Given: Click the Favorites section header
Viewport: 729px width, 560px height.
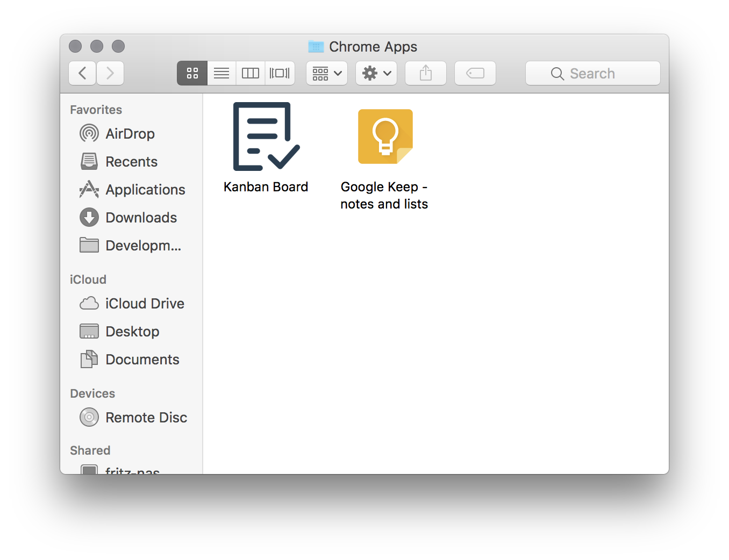Looking at the screenshot, I should [96, 110].
